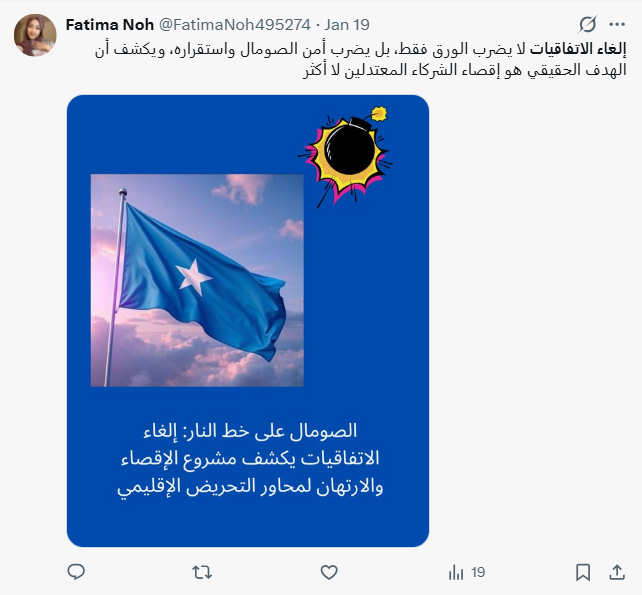The image size is (642, 595).
Task: Click the Grok explain-post icon
Action: click(588, 25)
